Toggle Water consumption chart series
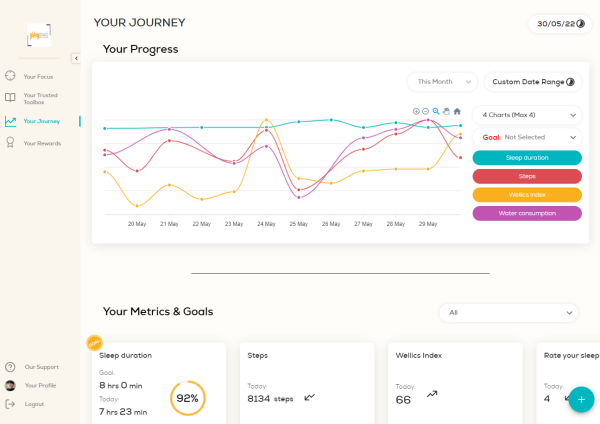600x424 pixels. point(526,213)
